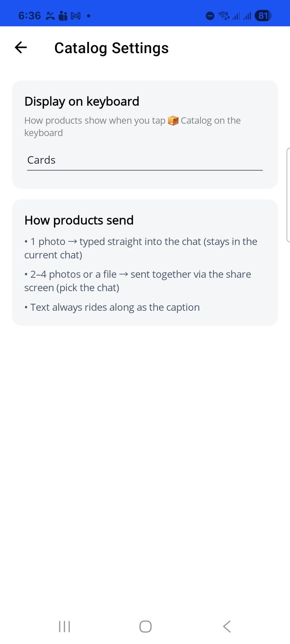The width and height of the screenshot is (290, 644).
Task: Tap the Catalog box emoji icon
Action: [173, 120]
